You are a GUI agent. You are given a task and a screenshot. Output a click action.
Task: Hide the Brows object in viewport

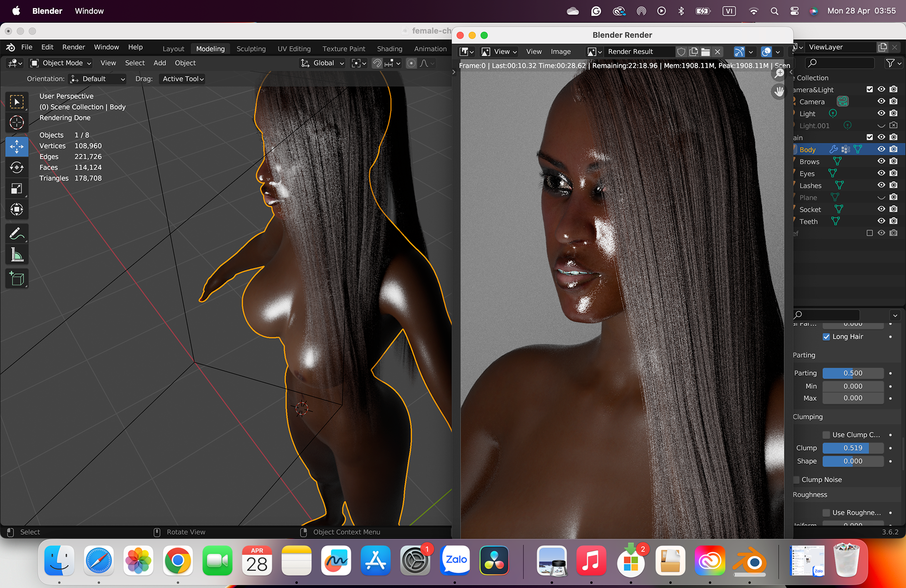click(881, 161)
